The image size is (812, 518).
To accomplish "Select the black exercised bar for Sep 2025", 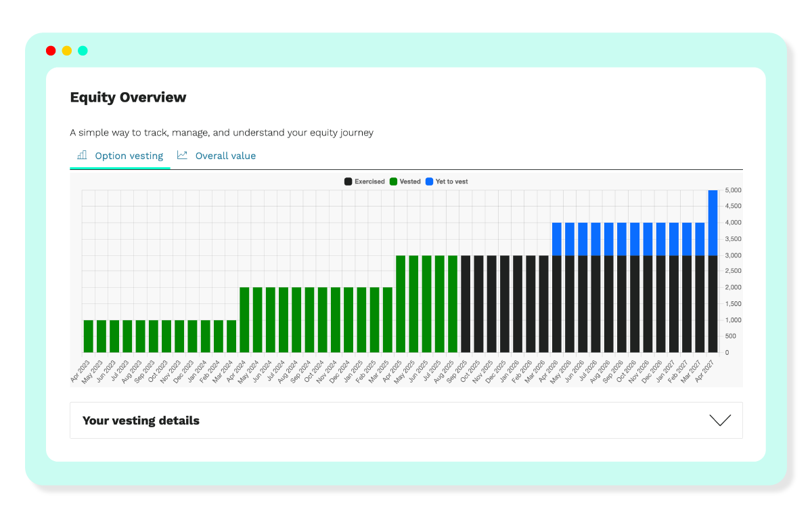I will pyautogui.click(x=466, y=303).
